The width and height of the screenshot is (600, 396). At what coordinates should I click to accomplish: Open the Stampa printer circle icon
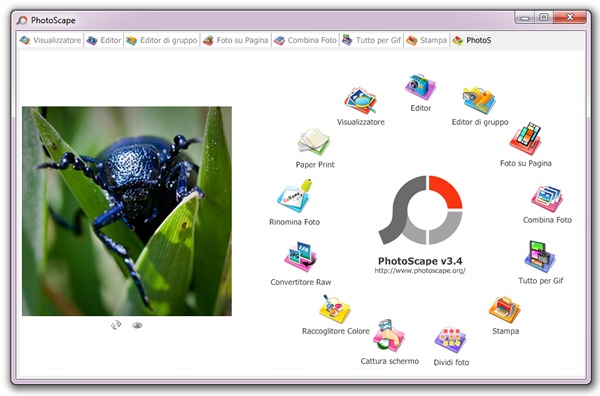505,310
